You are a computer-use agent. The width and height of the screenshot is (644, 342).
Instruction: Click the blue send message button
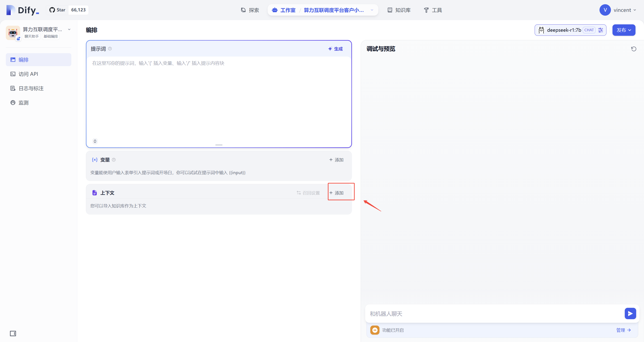[x=630, y=313]
